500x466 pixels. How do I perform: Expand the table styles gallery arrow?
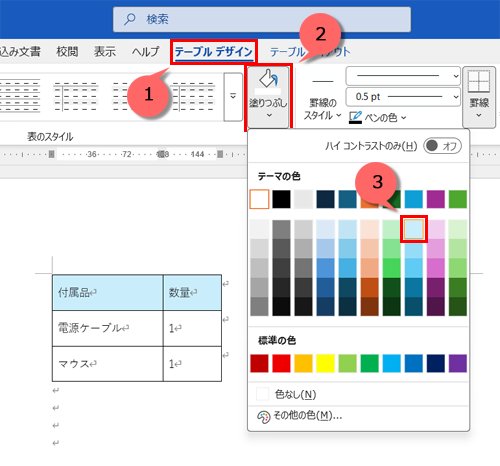pyautogui.click(x=233, y=97)
